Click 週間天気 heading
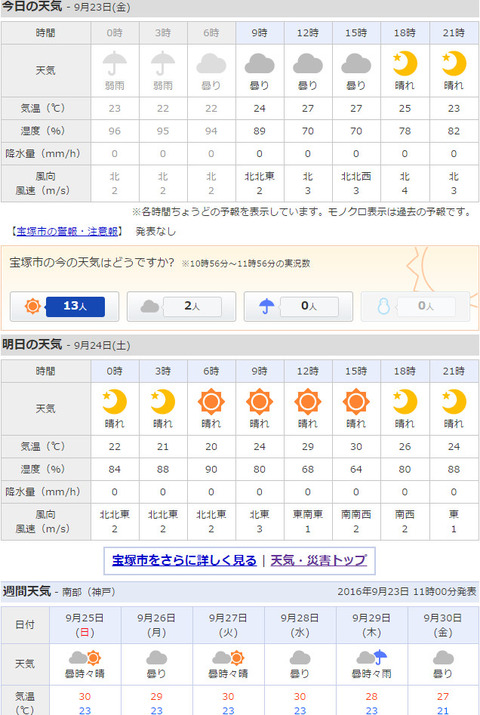This screenshot has width=480, height=715. click(27, 591)
